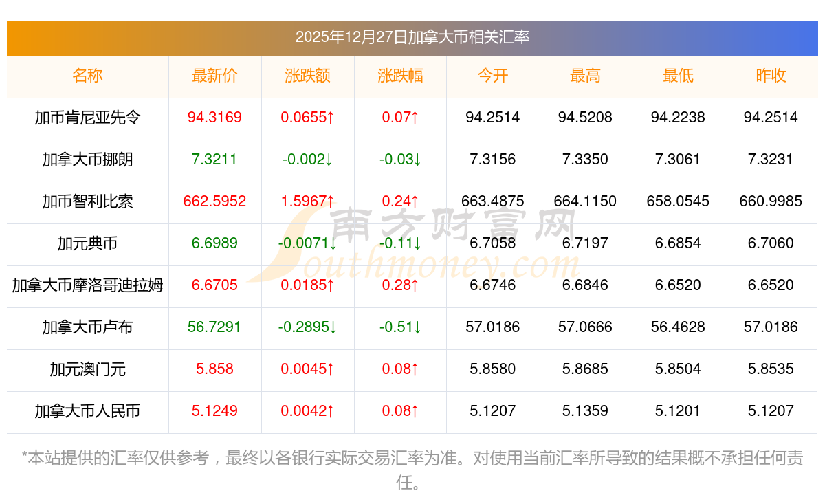Select the 昨收 column header
Screen dimensions: 825x504
[x=771, y=76]
